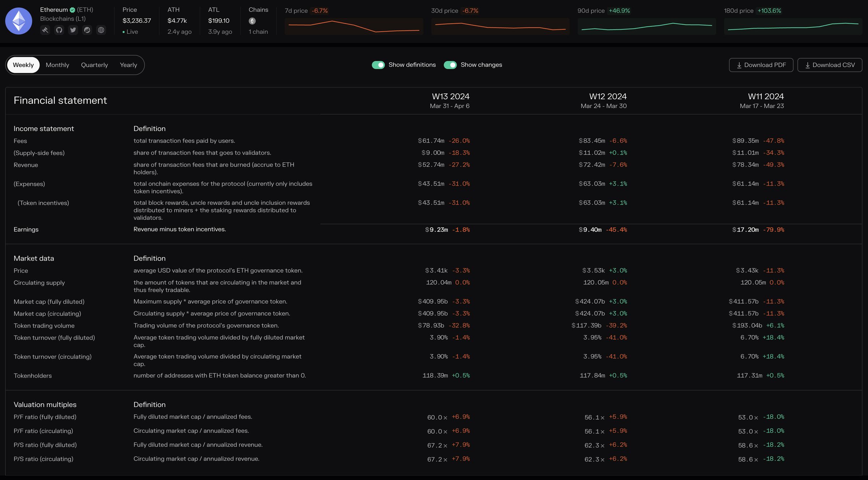Switch to the Monthly view
Image resolution: width=868 pixels, height=480 pixels.
coord(57,65)
